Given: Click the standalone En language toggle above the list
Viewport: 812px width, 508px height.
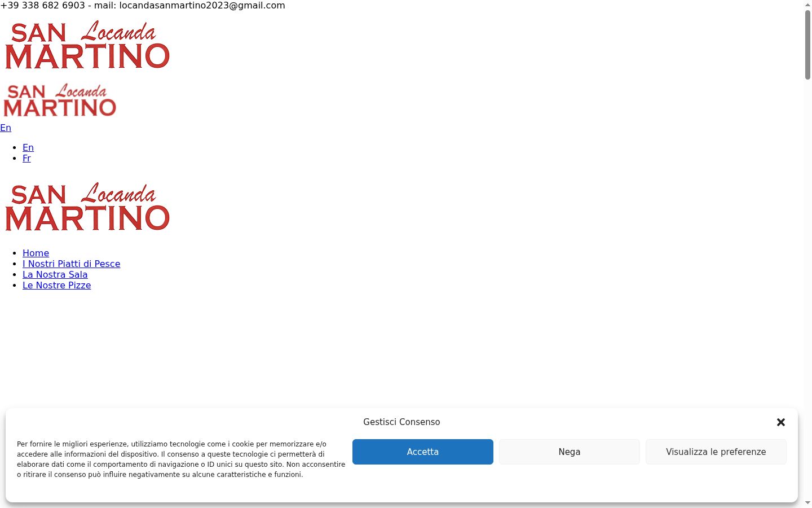Looking at the screenshot, I should [6, 128].
